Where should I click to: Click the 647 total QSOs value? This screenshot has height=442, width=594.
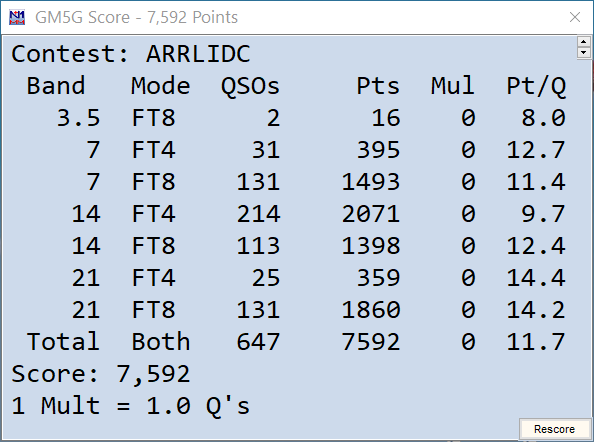(258, 342)
